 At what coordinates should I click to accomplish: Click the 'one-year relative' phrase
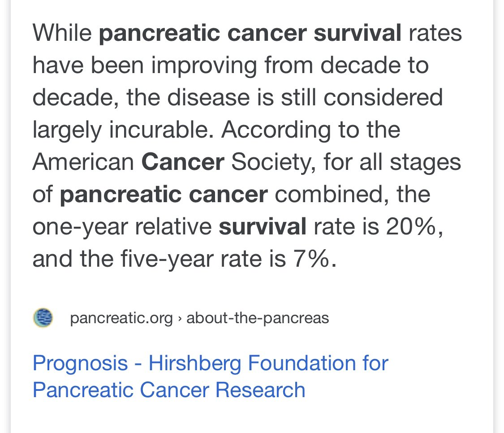(122, 227)
